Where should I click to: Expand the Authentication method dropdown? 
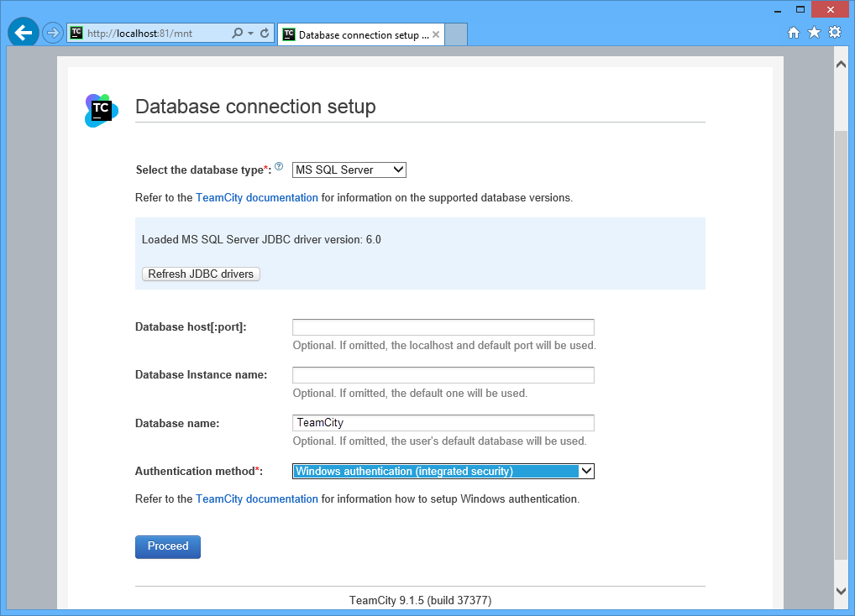click(443, 472)
